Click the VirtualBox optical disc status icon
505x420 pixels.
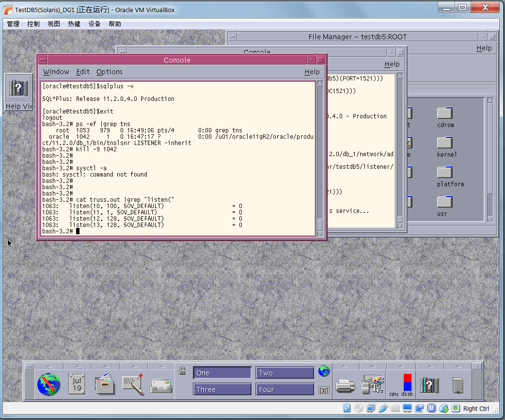coord(359,408)
